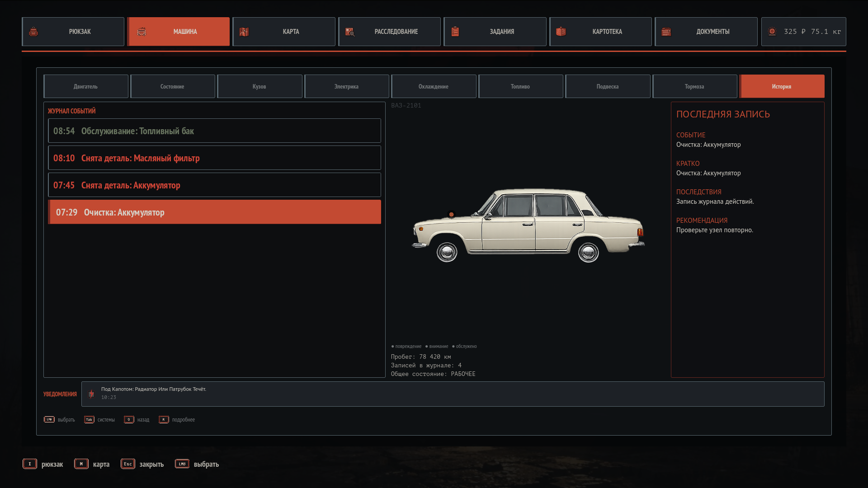868x488 pixels.
Task: Click the 325 ₽ 75.1 кг status box
Action: pyautogui.click(x=804, y=32)
